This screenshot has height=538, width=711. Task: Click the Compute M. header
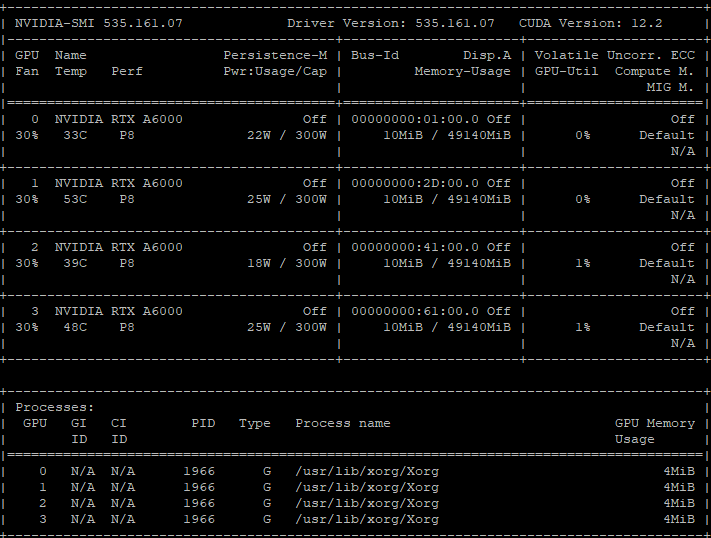(x=654, y=71)
